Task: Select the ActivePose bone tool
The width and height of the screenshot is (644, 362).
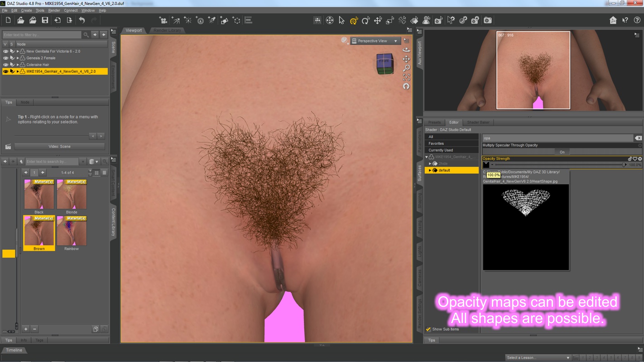Action: pyautogui.click(x=402, y=20)
